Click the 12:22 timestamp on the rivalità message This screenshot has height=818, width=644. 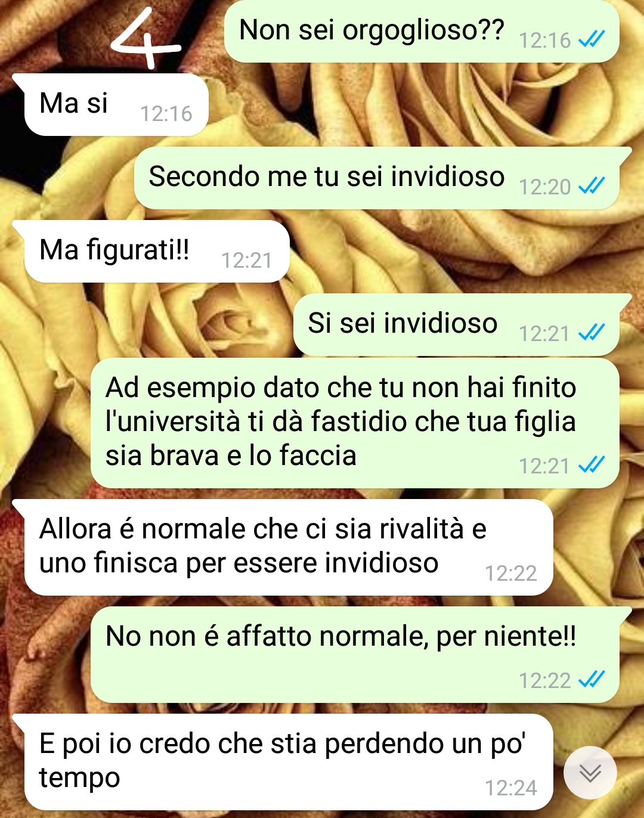point(510,574)
